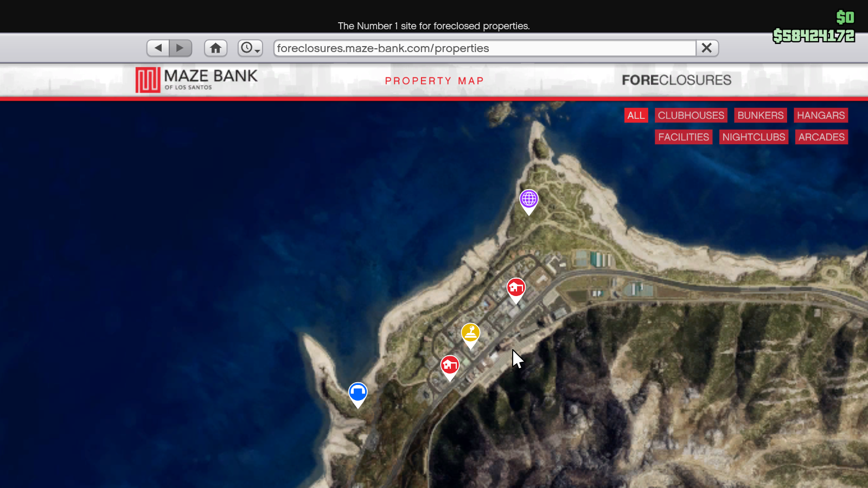The height and width of the screenshot is (488, 868).
Task: Select the upper red clubhouse map pin
Action: click(516, 288)
